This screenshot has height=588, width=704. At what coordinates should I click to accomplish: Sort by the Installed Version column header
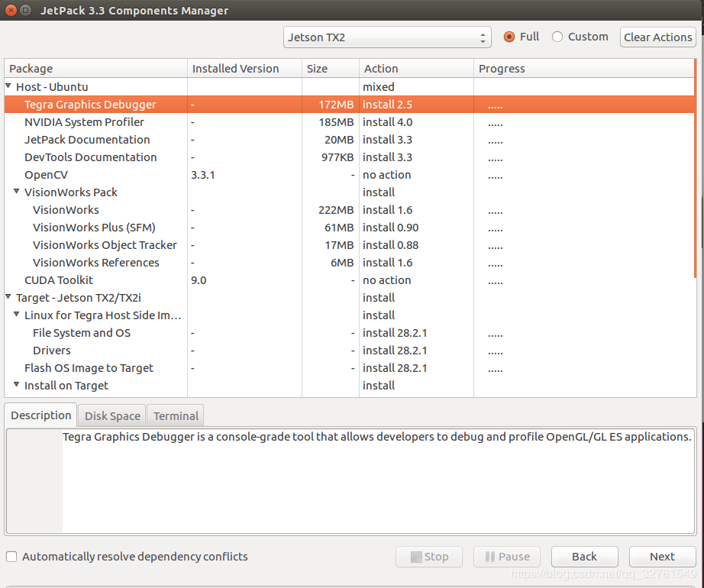[244, 68]
